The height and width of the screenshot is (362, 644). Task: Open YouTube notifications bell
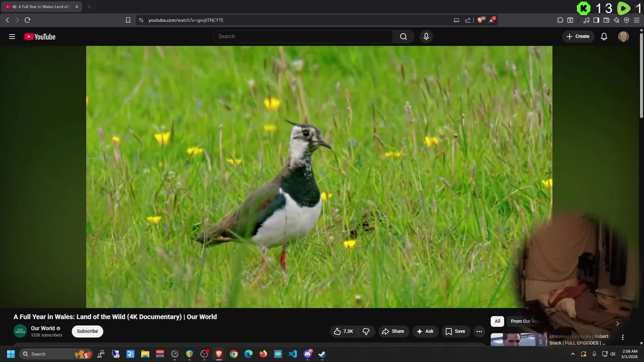[x=604, y=37]
